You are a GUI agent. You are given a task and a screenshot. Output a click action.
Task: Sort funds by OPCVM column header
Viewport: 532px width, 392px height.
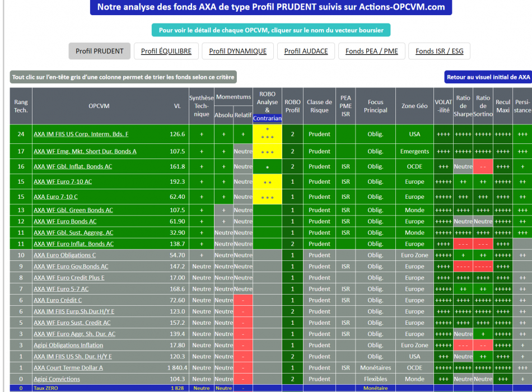(x=99, y=106)
